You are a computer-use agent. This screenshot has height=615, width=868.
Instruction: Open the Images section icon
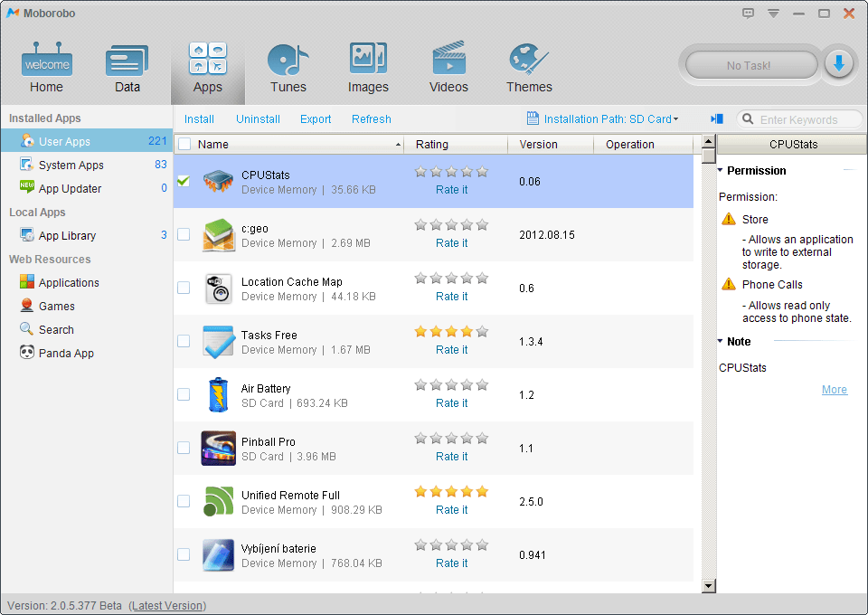pos(368,58)
